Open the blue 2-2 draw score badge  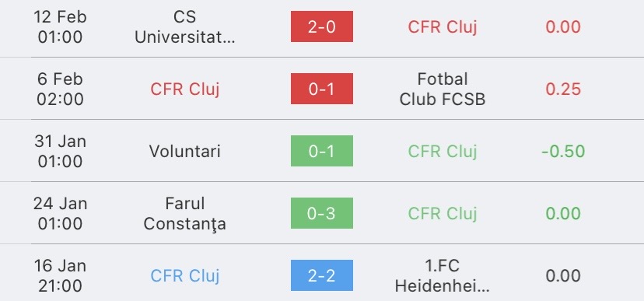click(321, 275)
